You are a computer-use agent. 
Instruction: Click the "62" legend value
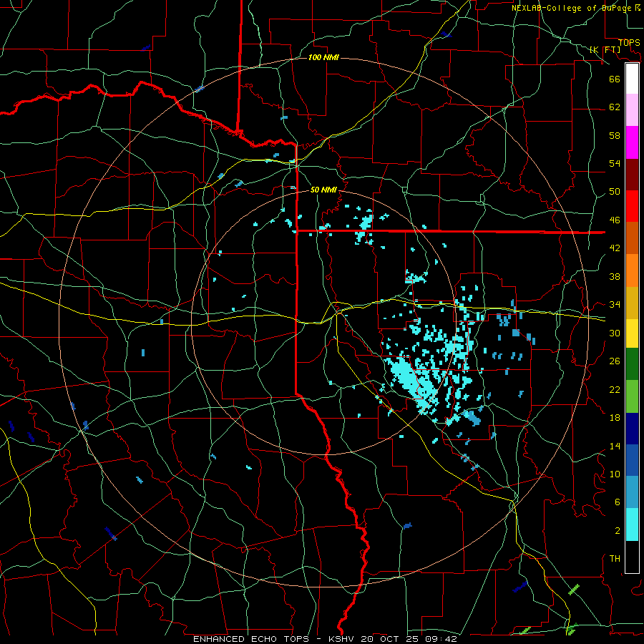coord(615,107)
